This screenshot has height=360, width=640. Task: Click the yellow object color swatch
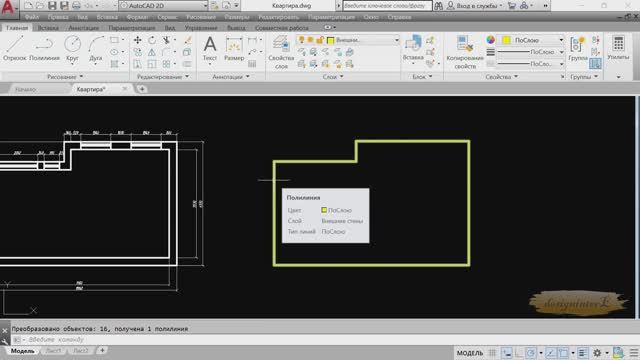[x=506, y=40]
